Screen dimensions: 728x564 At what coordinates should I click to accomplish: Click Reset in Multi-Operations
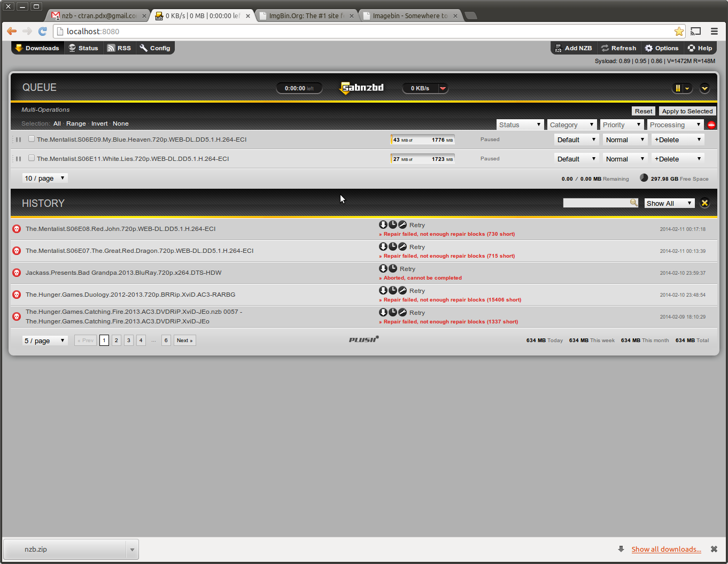pyautogui.click(x=644, y=111)
